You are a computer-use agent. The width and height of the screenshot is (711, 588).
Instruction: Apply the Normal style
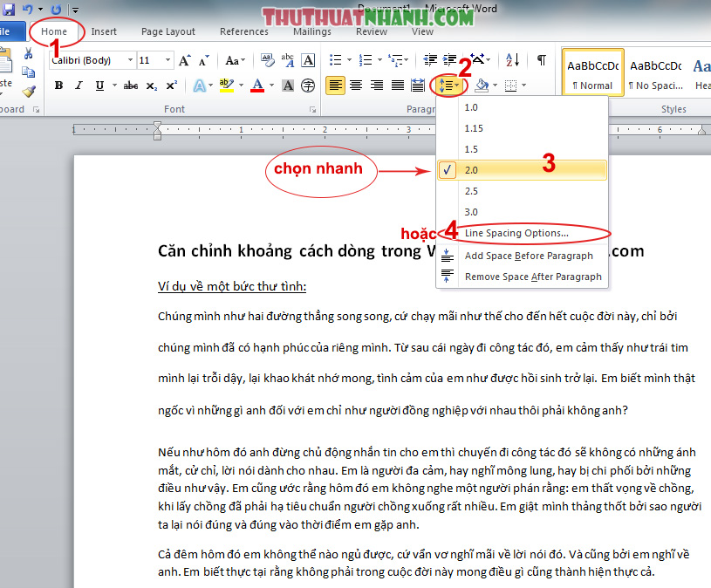click(592, 72)
